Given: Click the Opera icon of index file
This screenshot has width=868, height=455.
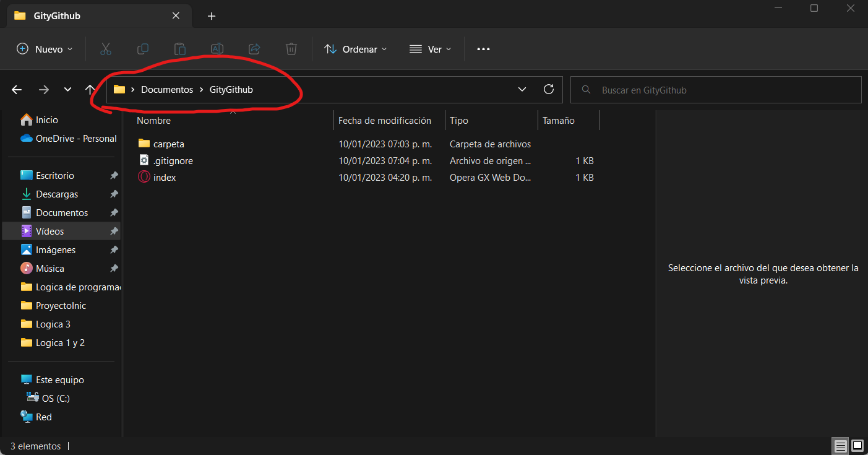Looking at the screenshot, I should point(144,177).
